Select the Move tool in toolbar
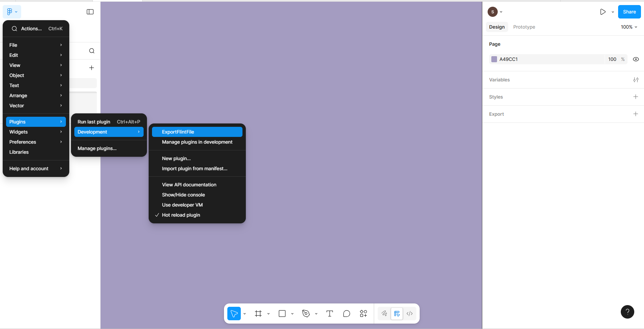644x329 pixels. point(234,314)
